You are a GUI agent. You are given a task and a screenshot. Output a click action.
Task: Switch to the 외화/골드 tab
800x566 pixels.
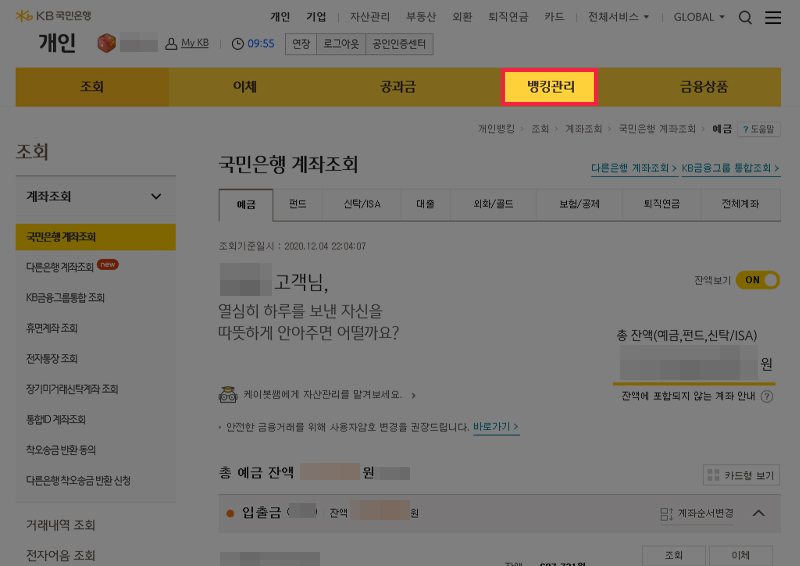pyautogui.click(x=493, y=204)
